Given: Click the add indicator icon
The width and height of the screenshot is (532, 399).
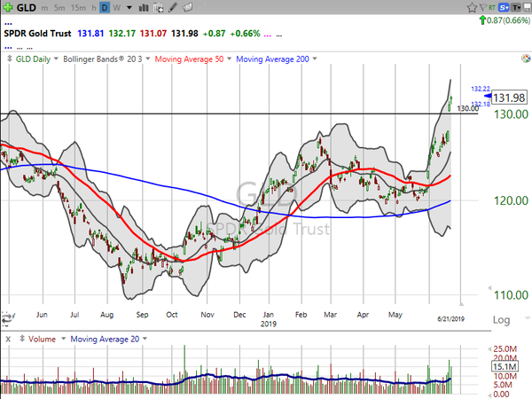Looking at the screenshot, I should [x=158, y=7].
